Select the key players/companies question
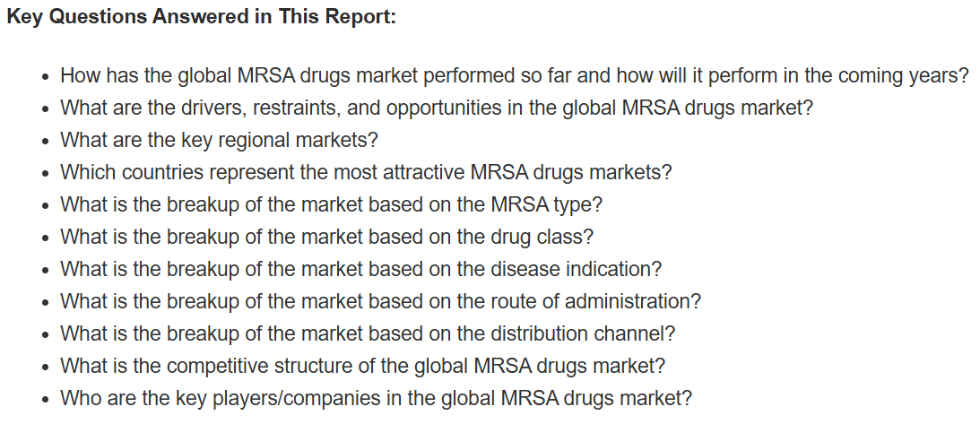This screenshot has height=424, width=980. tap(377, 398)
